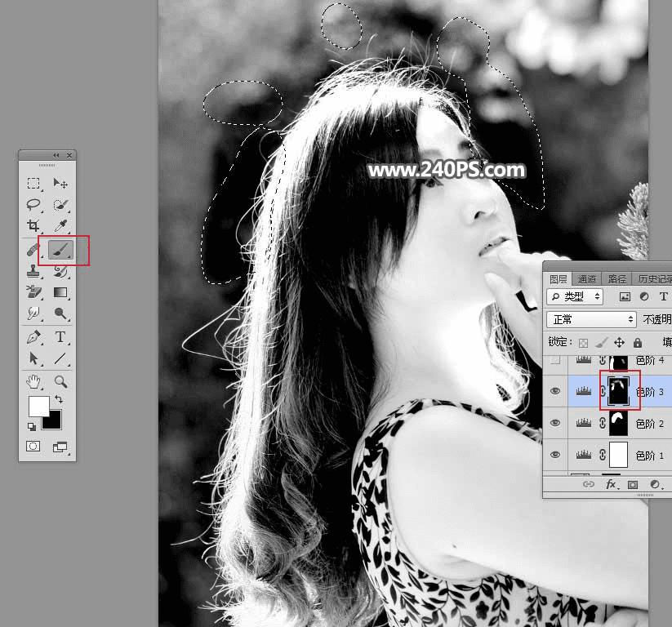Switch to the 图层 (Layers) tab

click(x=558, y=279)
